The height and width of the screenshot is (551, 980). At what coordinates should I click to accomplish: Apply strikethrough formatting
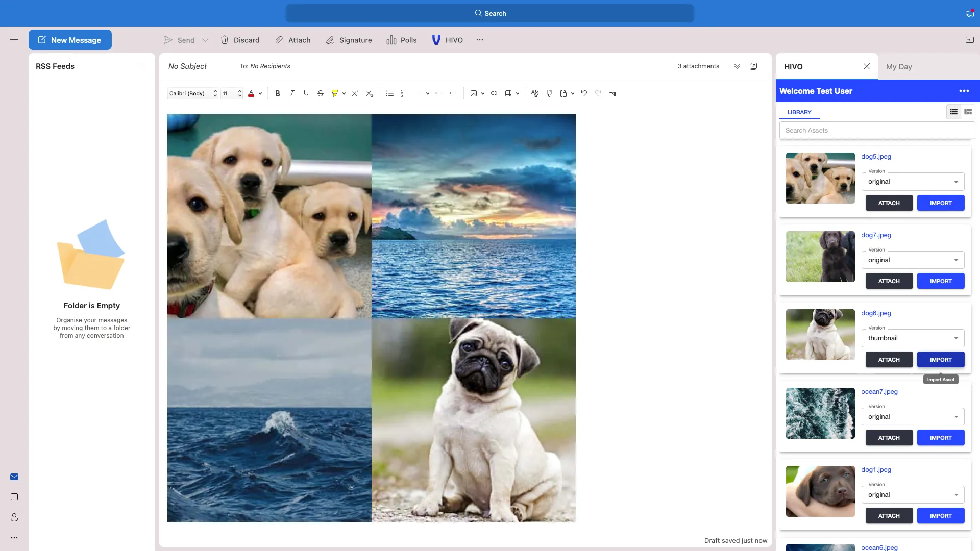click(321, 93)
